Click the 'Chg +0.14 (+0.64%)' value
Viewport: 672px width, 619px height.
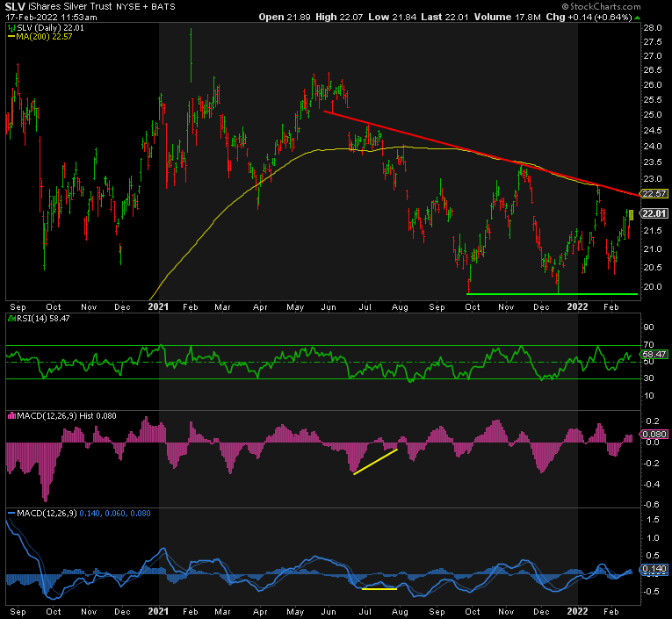click(589, 18)
